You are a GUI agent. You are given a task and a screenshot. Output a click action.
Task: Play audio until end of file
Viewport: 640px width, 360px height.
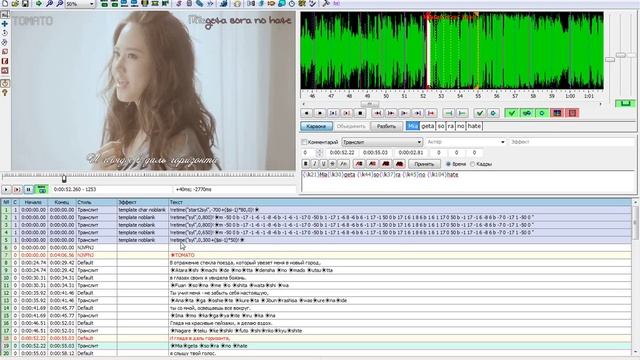(431, 113)
